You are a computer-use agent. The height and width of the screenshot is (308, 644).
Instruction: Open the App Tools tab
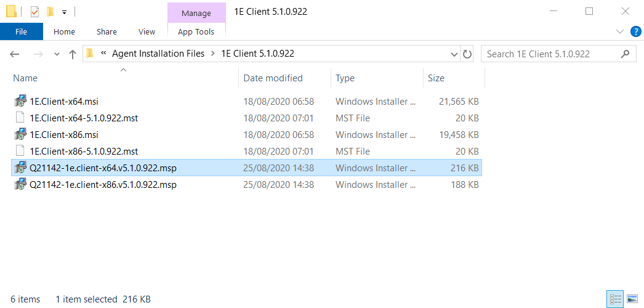click(x=196, y=31)
